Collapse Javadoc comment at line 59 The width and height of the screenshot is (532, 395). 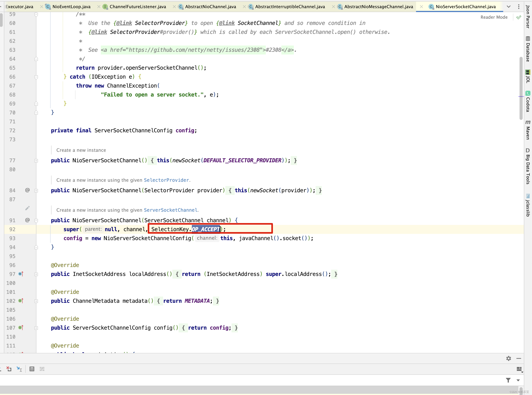[x=36, y=14]
